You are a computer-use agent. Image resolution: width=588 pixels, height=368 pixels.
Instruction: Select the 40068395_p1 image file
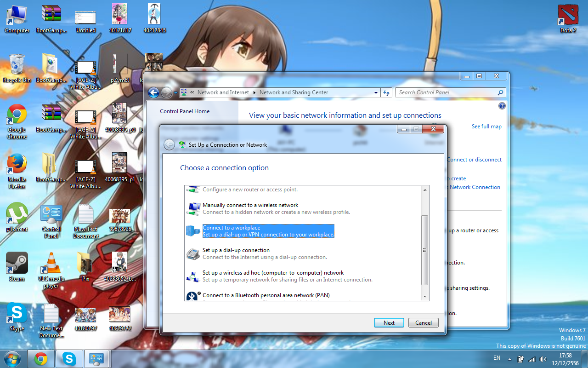[x=120, y=168]
